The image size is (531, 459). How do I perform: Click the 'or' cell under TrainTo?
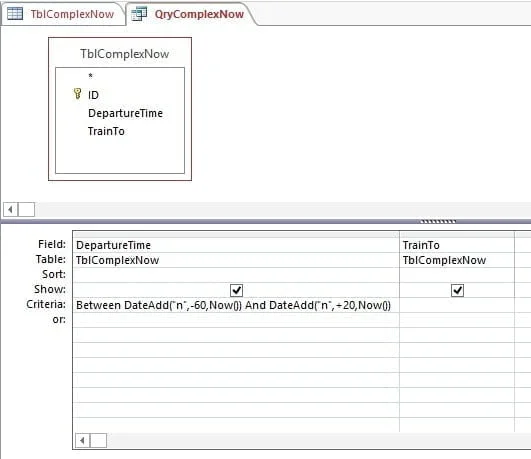[x=457, y=320]
